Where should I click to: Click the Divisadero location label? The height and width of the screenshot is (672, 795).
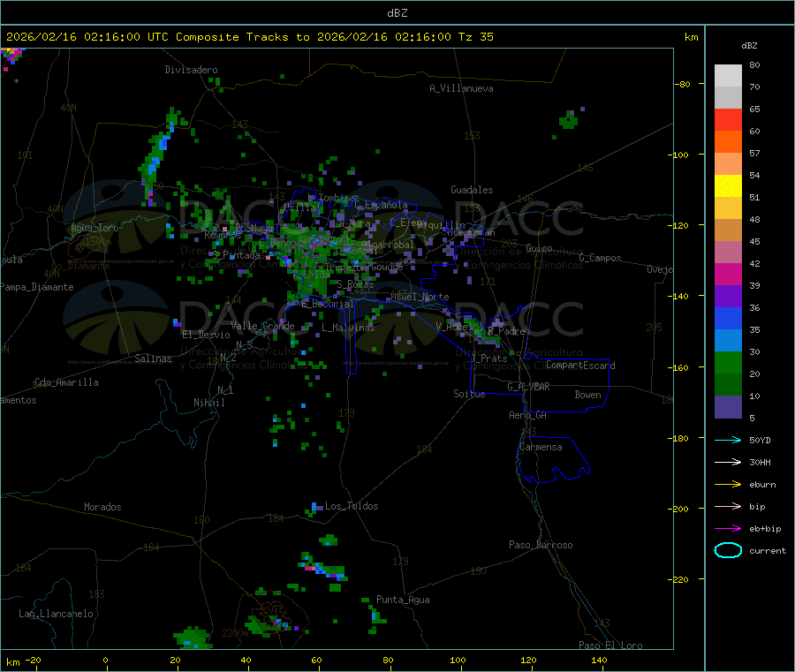191,70
